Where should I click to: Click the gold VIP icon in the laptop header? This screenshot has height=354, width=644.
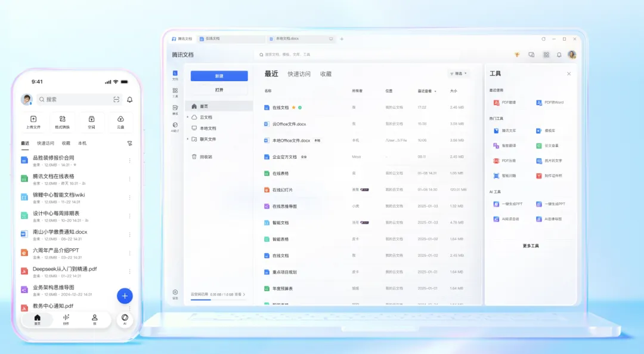[517, 54]
